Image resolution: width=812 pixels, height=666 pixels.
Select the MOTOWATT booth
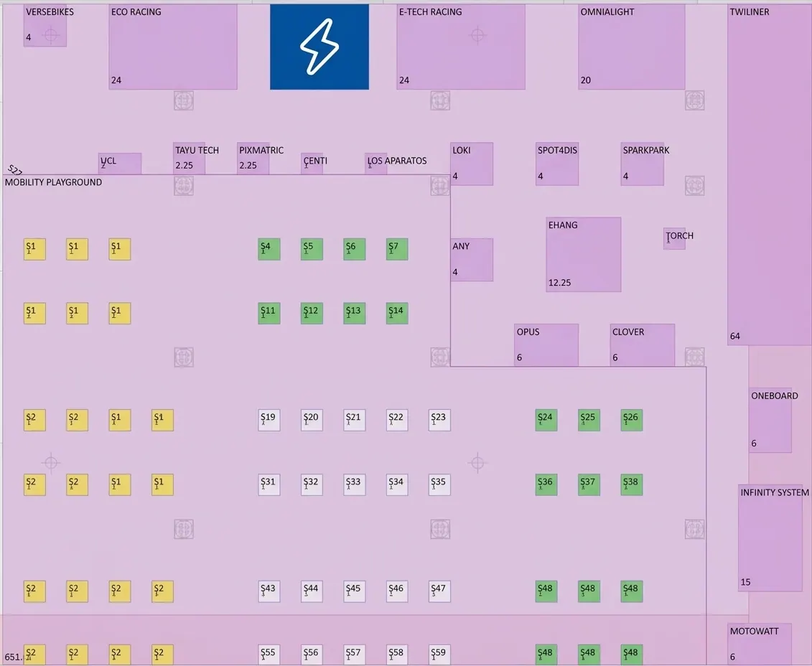tap(760, 644)
